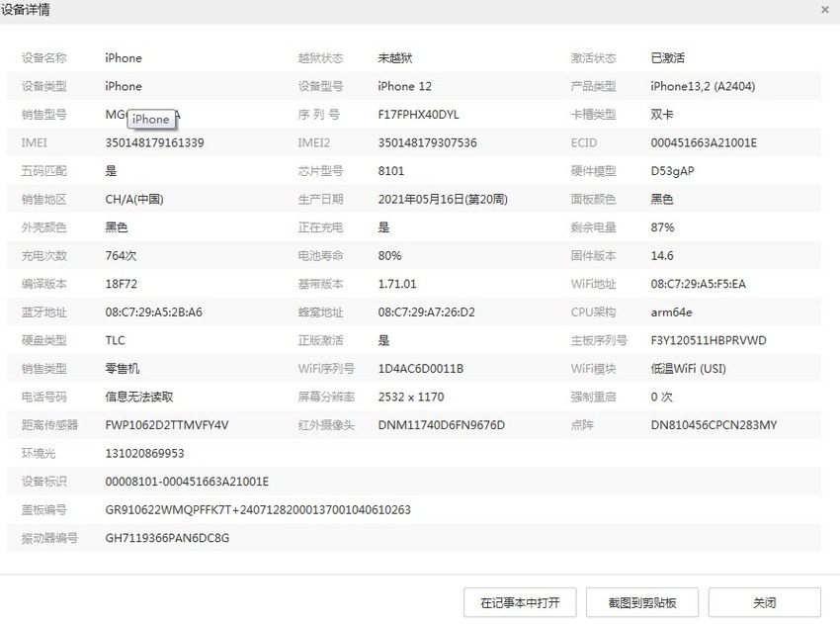This screenshot has height=624, width=840.
Task: Click the charge count 764次
Action: 121,256
